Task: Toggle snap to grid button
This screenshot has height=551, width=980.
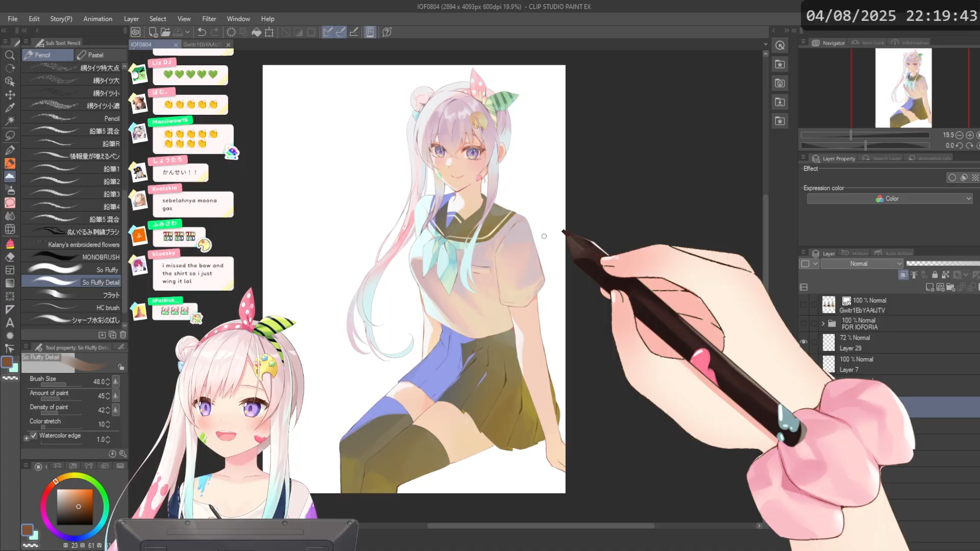Action: click(x=354, y=32)
